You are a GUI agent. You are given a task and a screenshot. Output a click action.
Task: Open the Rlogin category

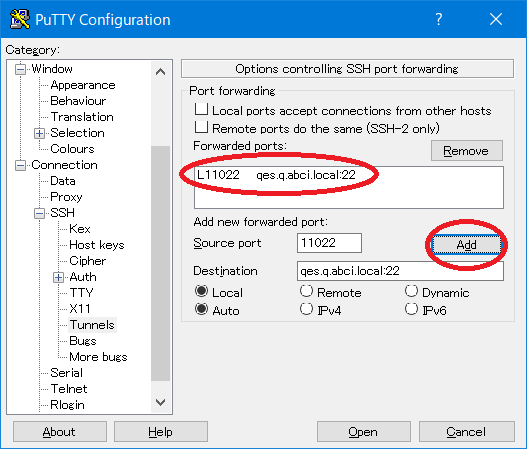pyautogui.click(x=67, y=405)
